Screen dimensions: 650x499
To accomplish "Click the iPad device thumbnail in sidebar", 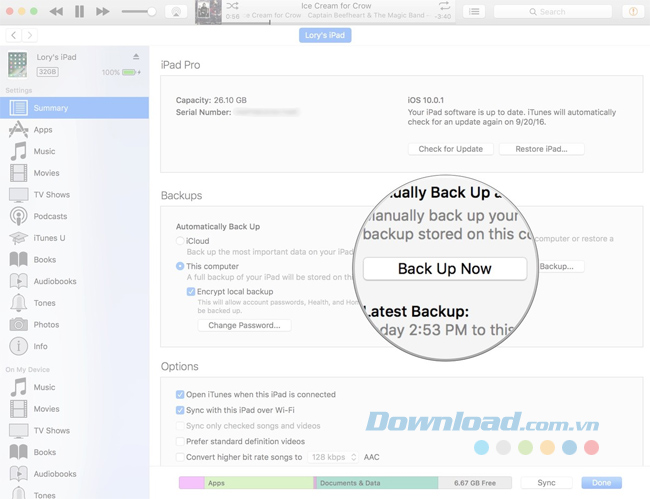I will (x=17, y=64).
